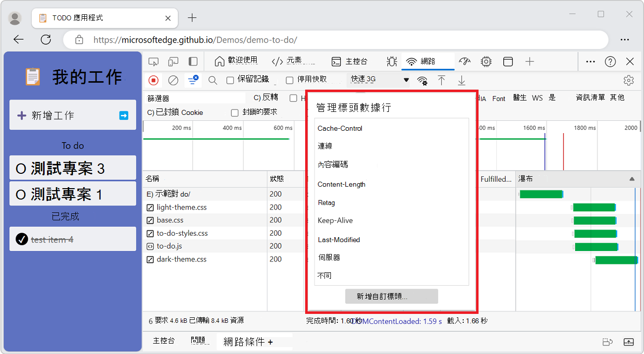Viewport: 644px width, 354px height.
Task: Open the DevTools more options menu
Action: [590, 61]
